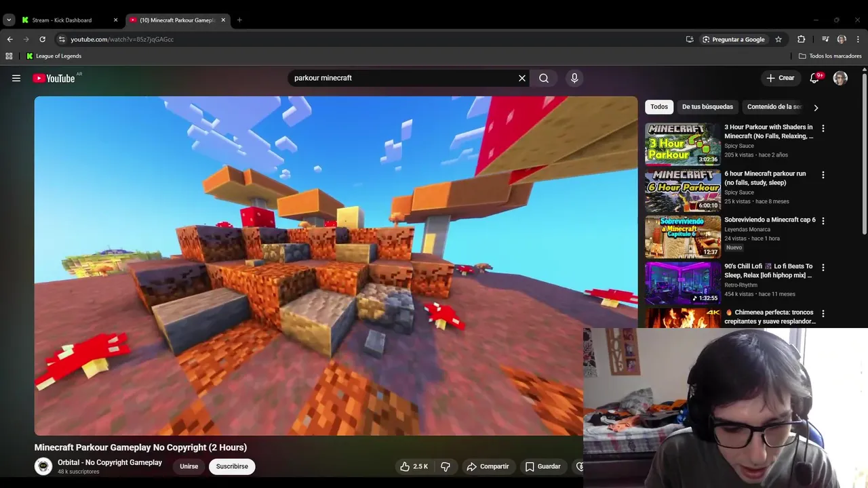Select the Contenido de la se... filter chip
Screen dimensions: 868x488
(774, 107)
